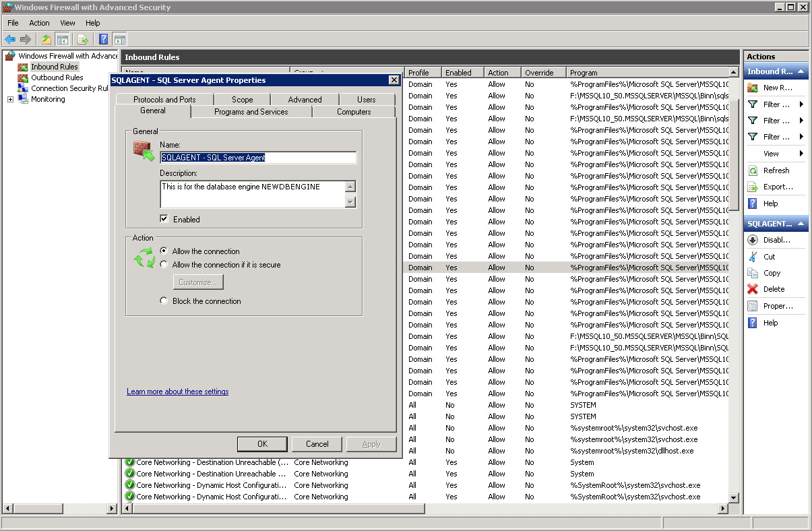This screenshot has width=812, height=531.
Task: Select the Allow the connection radio button
Action: point(164,251)
